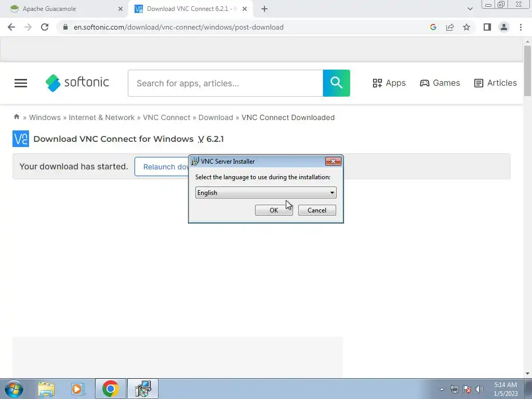This screenshot has height=399, width=532.
Task: Open Windows Media Player taskbar icon
Action: tap(77, 389)
